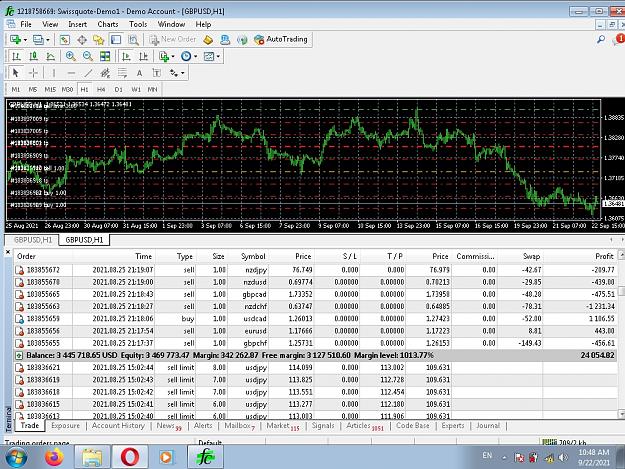Open Opera from the taskbar
The width and height of the screenshot is (625, 469).
pyautogui.click(x=130, y=457)
